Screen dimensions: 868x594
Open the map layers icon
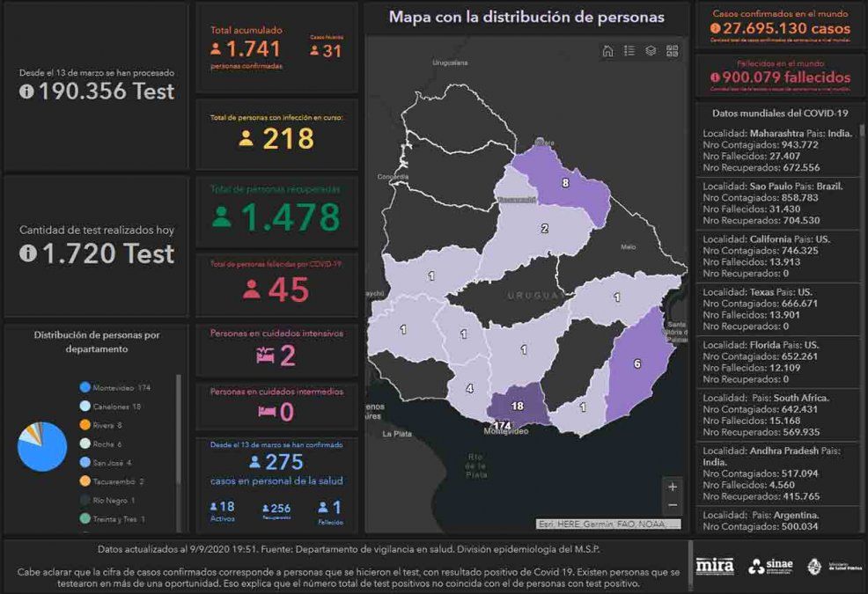point(651,51)
